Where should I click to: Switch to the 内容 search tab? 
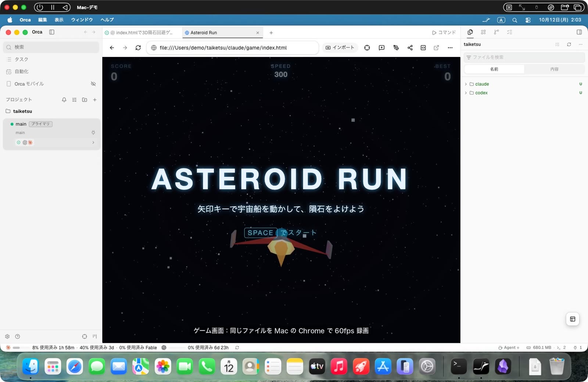point(554,69)
